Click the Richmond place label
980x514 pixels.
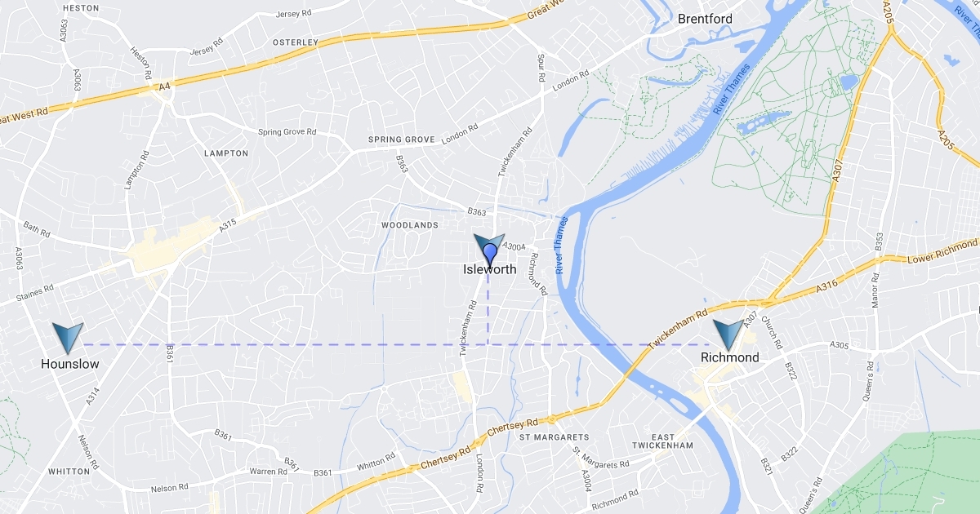730,357
